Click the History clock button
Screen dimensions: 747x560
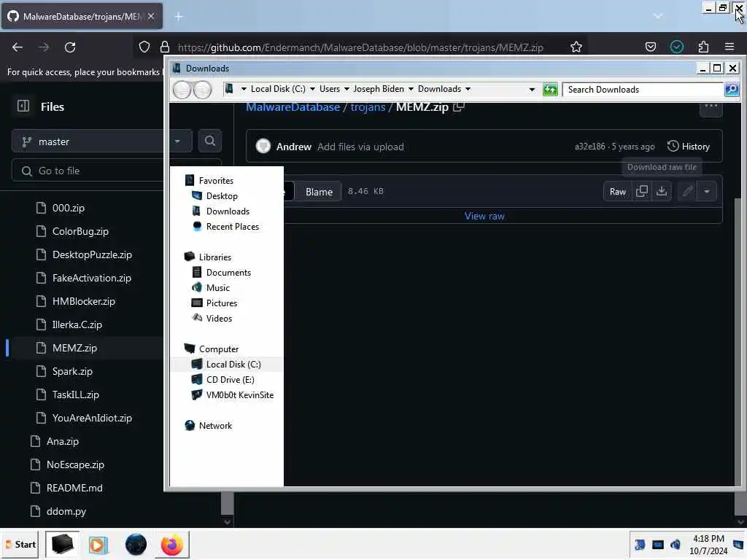pos(689,146)
